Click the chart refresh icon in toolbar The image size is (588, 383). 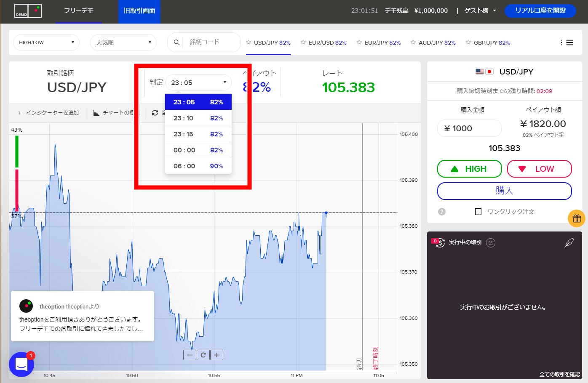155,113
